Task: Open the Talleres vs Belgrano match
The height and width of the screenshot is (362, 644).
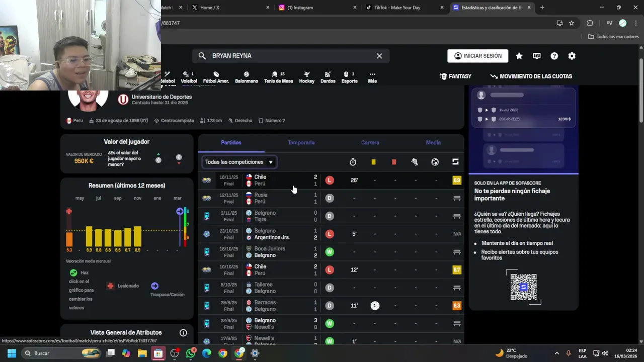Action: click(x=331, y=288)
